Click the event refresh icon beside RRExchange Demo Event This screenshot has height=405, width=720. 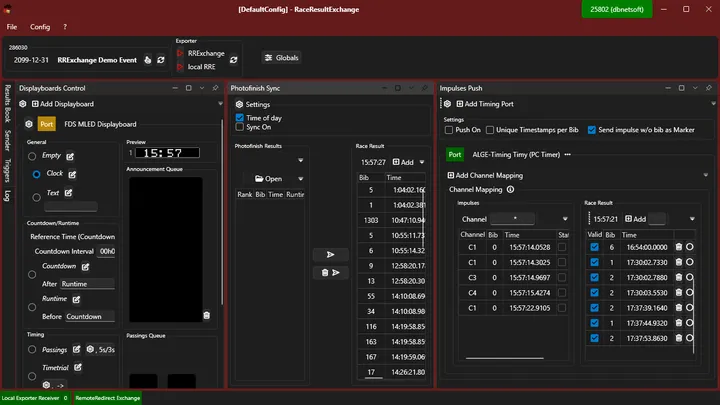pyautogui.click(x=161, y=60)
